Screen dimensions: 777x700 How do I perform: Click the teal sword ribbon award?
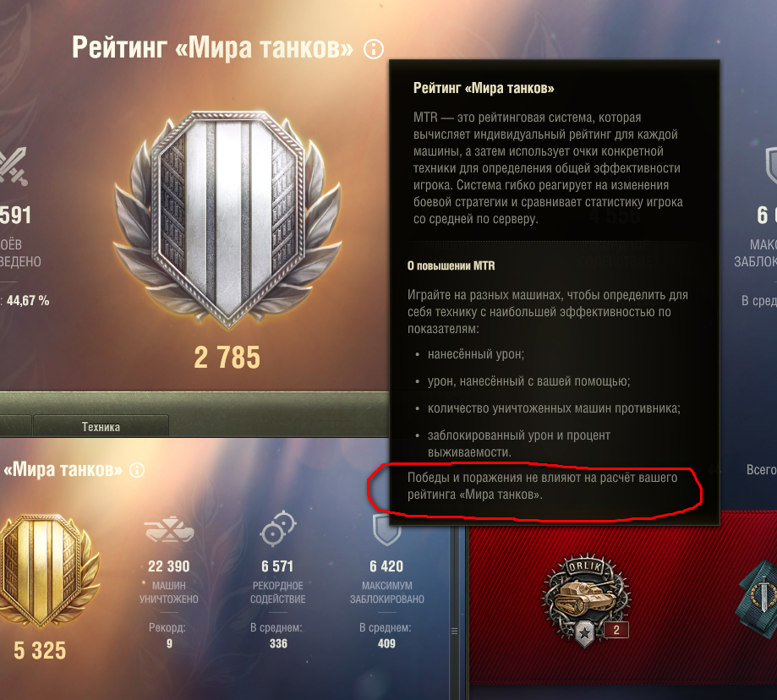758,599
